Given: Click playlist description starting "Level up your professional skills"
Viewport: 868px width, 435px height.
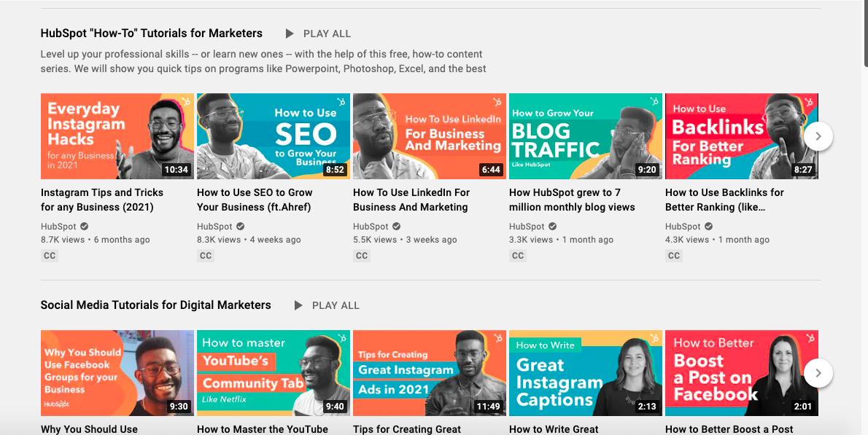Looking at the screenshot, I should (263, 61).
